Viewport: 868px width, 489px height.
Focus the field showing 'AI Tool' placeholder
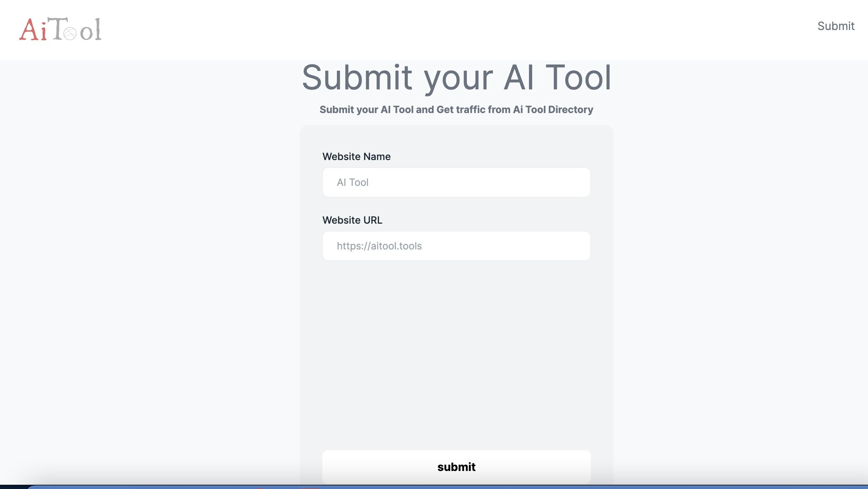click(456, 182)
